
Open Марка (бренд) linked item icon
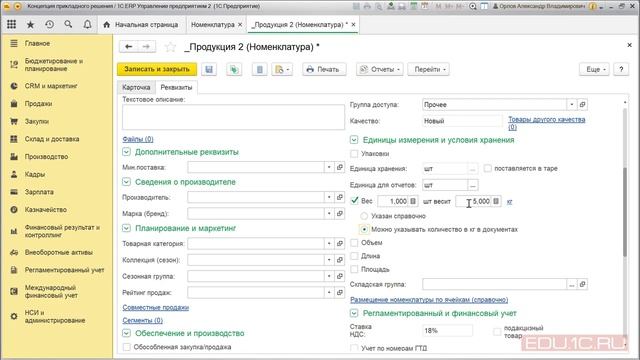tap(340, 213)
